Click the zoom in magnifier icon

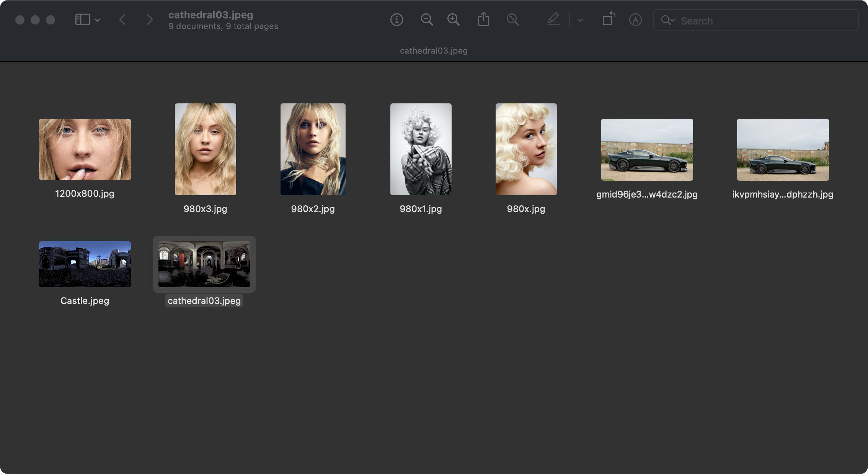454,20
